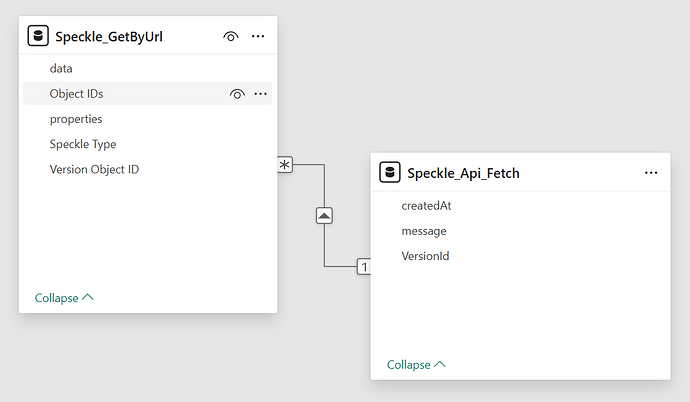Click the Speckle_Api_Fetch table title
The height and width of the screenshot is (402, 690).
(463, 173)
